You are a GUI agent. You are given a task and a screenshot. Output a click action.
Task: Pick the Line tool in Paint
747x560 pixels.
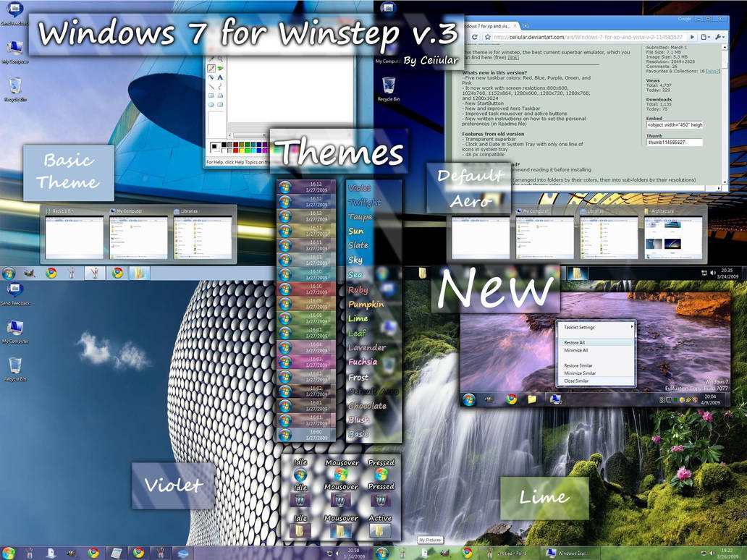211,86
